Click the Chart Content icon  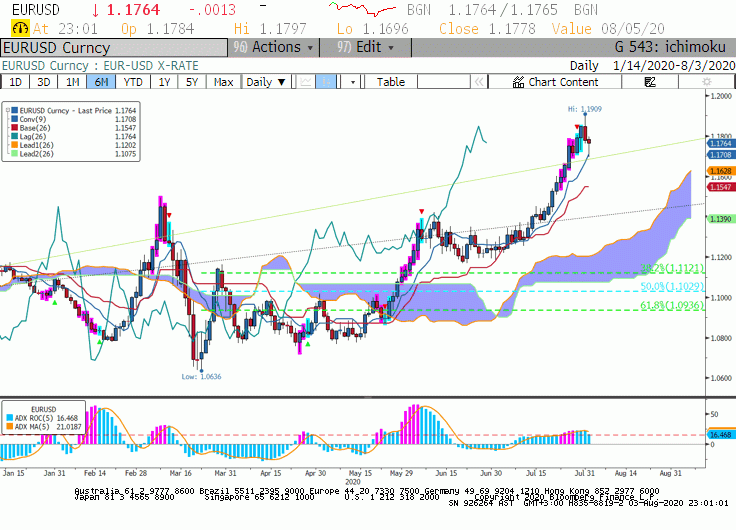click(x=518, y=82)
